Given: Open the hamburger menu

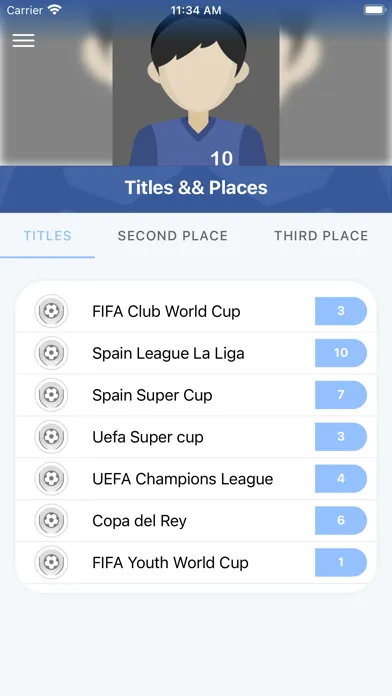Looking at the screenshot, I should coord(23,40).
